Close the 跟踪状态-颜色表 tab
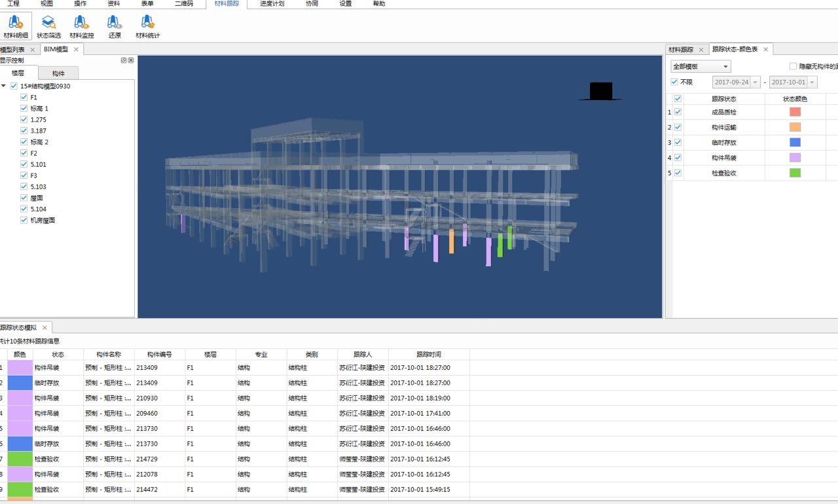 (x=765, y=50)
